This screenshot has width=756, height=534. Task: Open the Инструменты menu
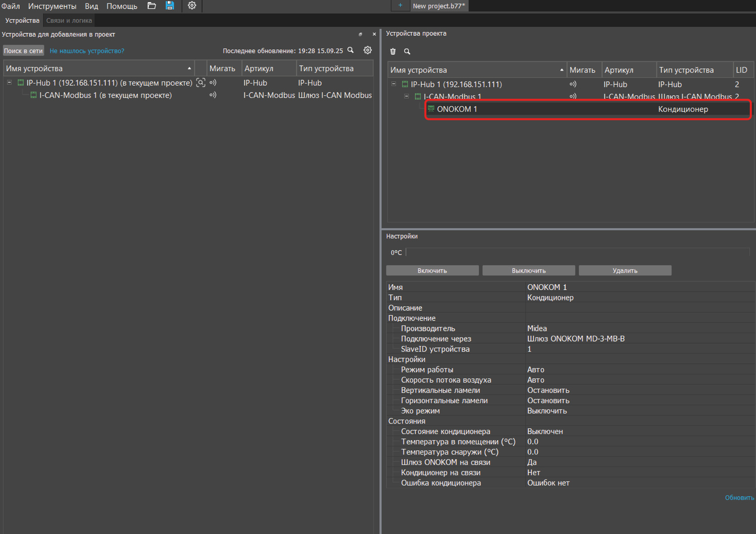[52, 6]
